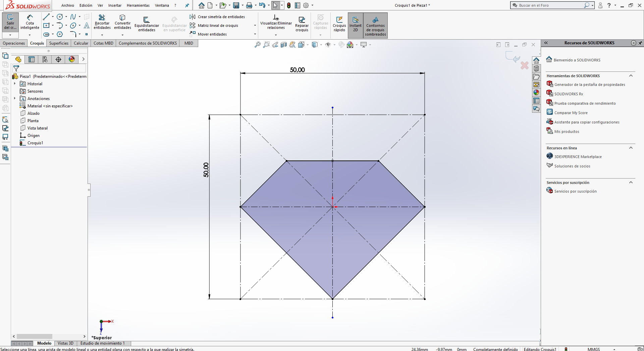
Task: Open Bienvenido a SOLIDWORKS link
Action: coord(577,60)
